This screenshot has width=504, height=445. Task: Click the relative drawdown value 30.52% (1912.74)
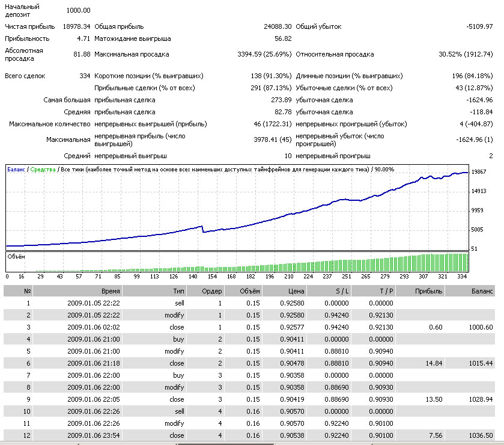pyautogui.click(x=466, y=54)
